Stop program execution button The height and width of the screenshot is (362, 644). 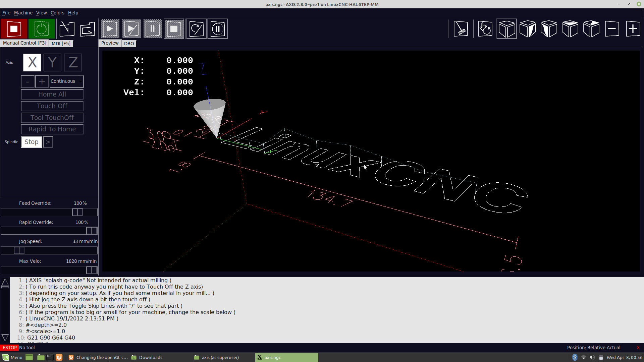174,29
